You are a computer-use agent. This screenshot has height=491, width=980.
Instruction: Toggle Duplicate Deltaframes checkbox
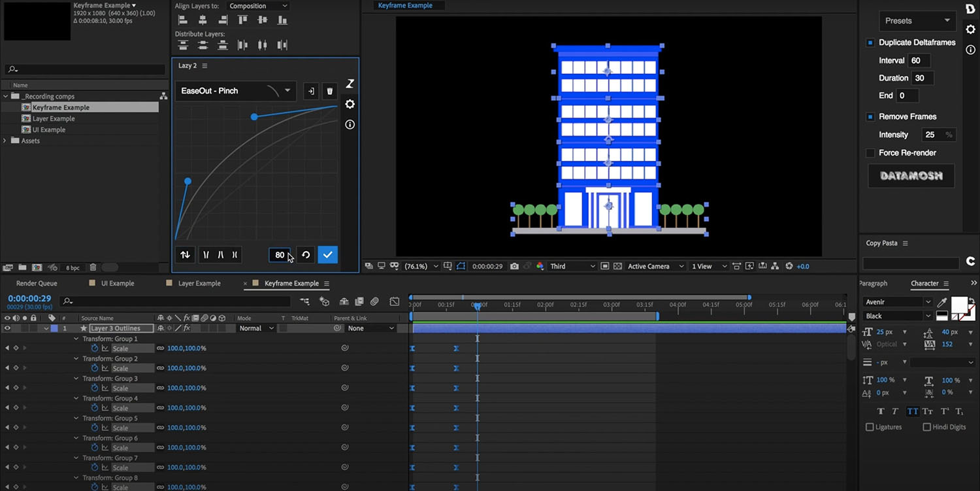pyautogui.click(x=870, y=42)
